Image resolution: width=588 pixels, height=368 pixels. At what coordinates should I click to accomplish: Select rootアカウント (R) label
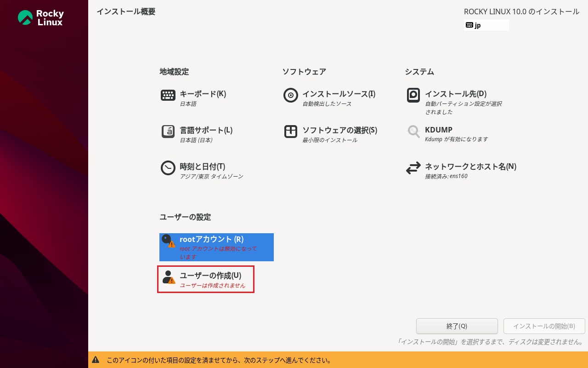click(211, 239)
